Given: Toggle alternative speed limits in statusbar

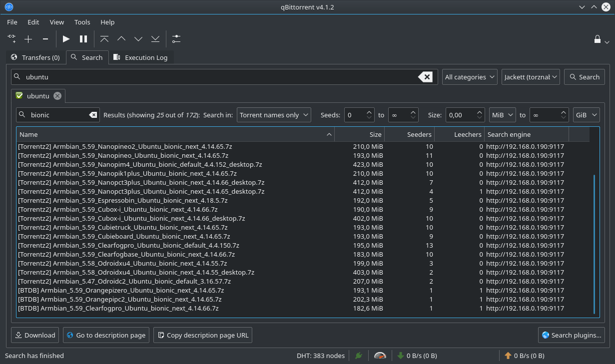Looking at the screenshot, I should tap(379, 356).
